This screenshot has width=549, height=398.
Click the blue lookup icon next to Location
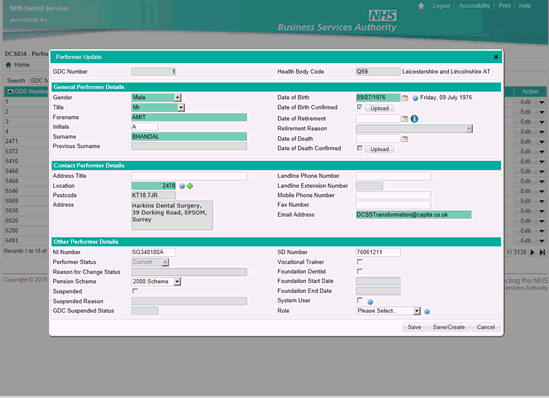click(x=182, y=186)
